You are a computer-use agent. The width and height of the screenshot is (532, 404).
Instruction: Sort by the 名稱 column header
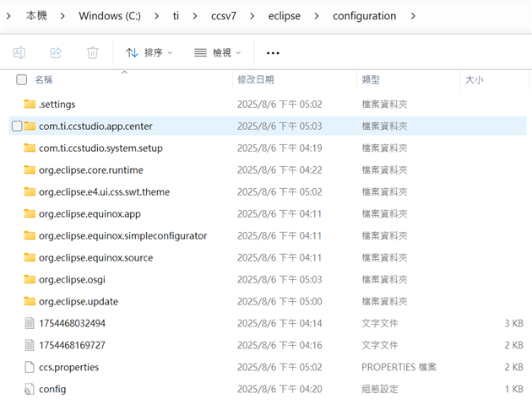(43, 79)
